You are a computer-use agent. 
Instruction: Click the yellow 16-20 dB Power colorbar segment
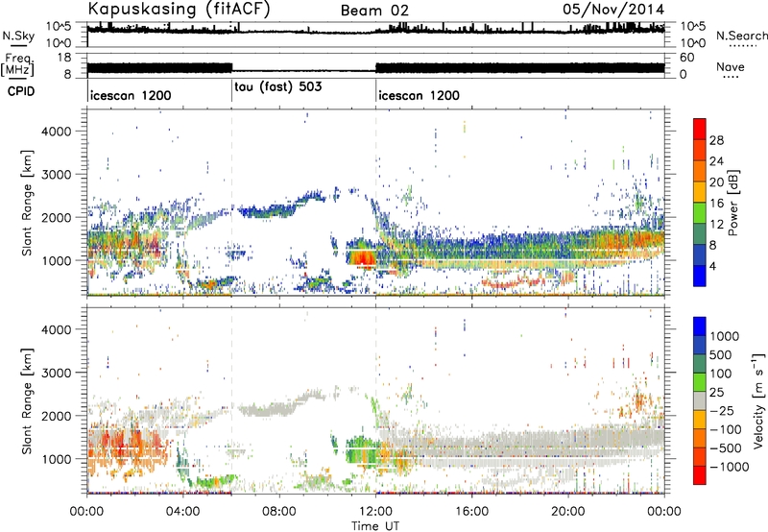tap(700, 191)
